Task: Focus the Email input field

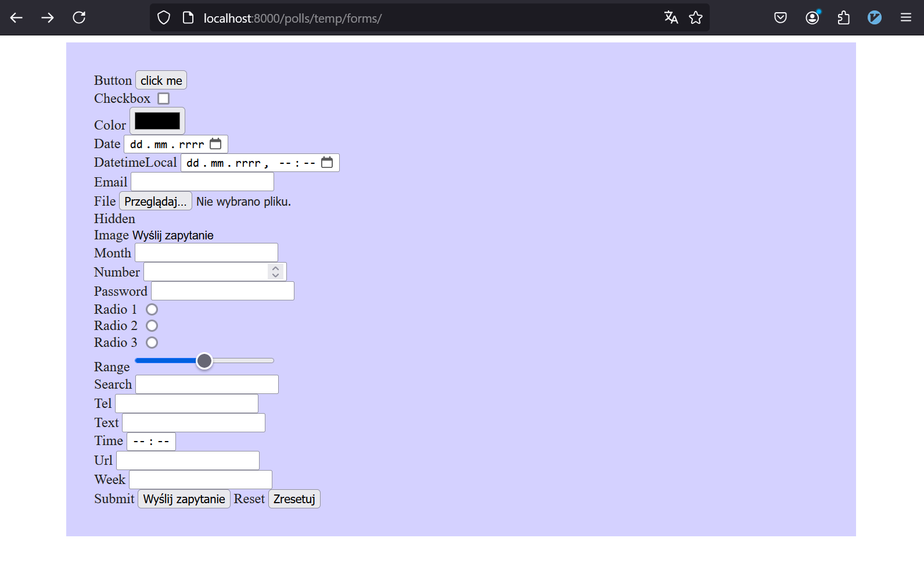Action: tap(202, 182)
